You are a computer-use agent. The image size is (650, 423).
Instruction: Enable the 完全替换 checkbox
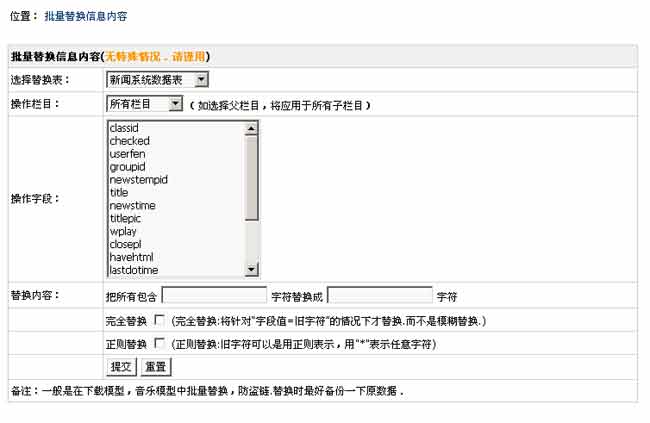[x=159, y=321]
